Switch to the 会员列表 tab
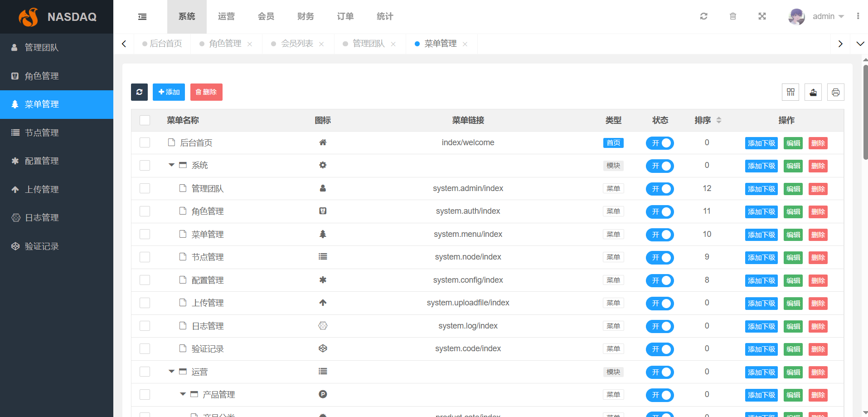 [297, 44]
